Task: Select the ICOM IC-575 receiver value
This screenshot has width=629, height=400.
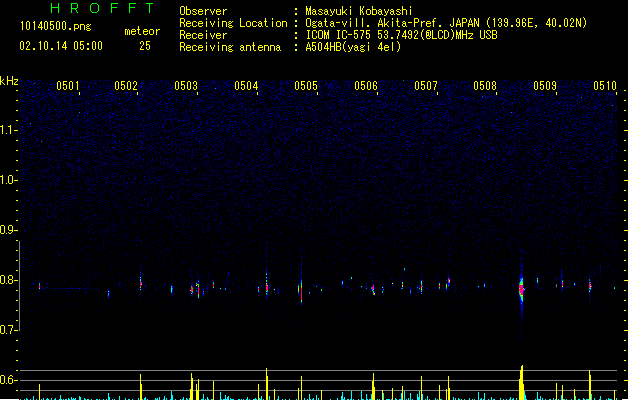Action: 401,35
